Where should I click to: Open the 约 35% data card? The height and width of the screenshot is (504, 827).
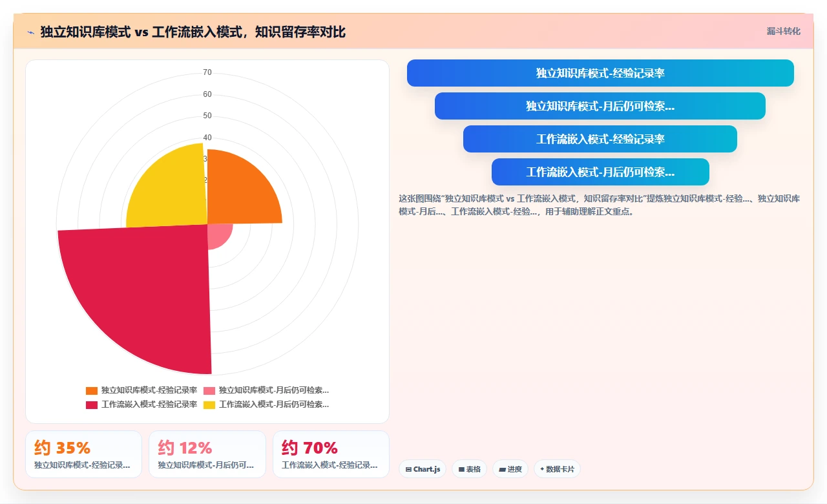click(x=83, y=454)
